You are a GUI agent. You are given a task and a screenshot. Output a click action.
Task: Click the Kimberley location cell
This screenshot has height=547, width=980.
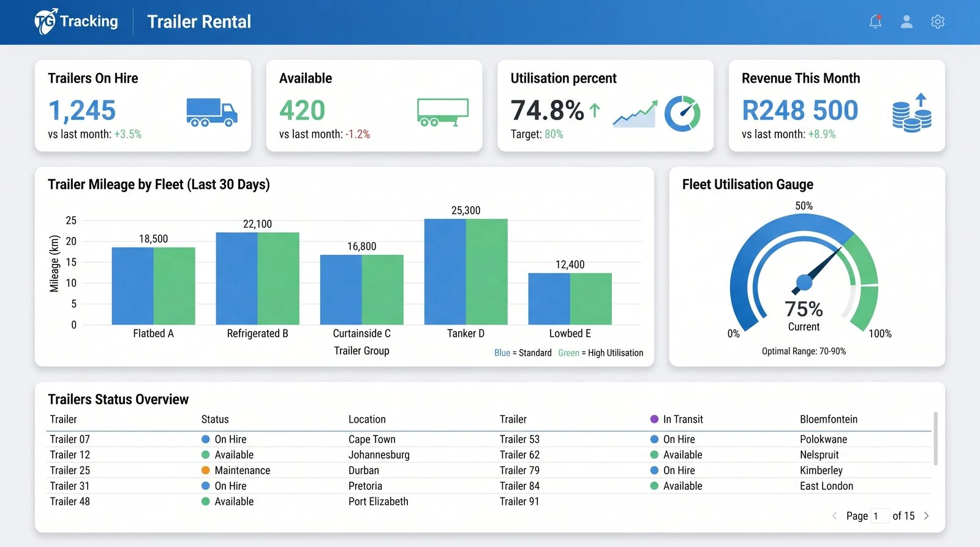pos(821,470)
